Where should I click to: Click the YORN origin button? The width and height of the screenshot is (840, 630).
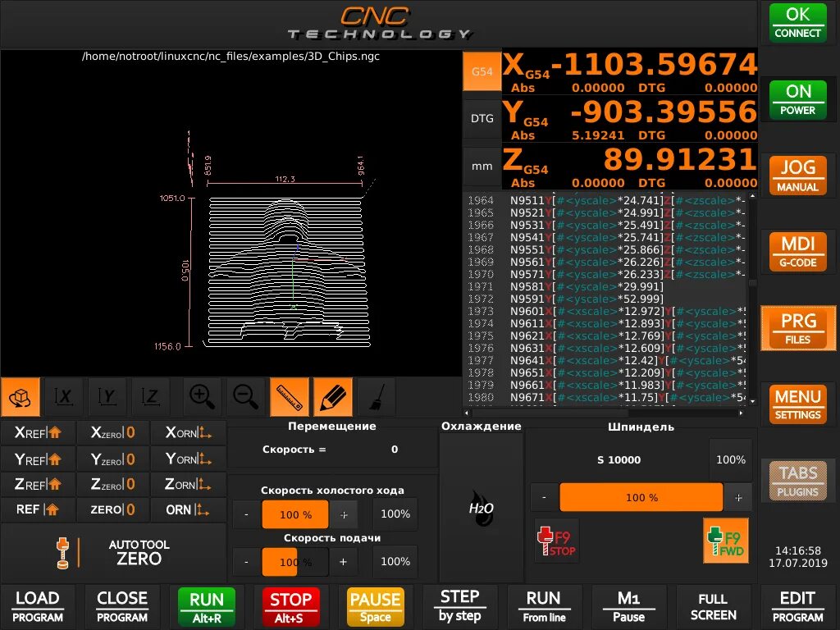(x=188, y=459)
